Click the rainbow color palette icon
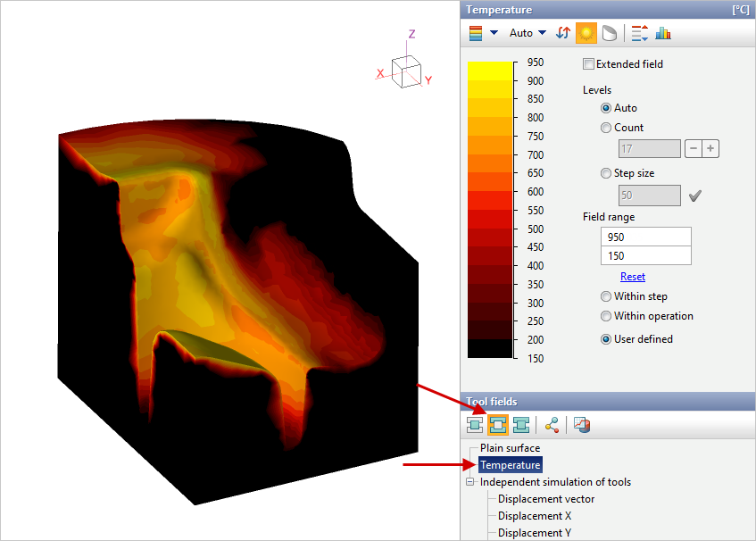 click(x=476, y=33)
